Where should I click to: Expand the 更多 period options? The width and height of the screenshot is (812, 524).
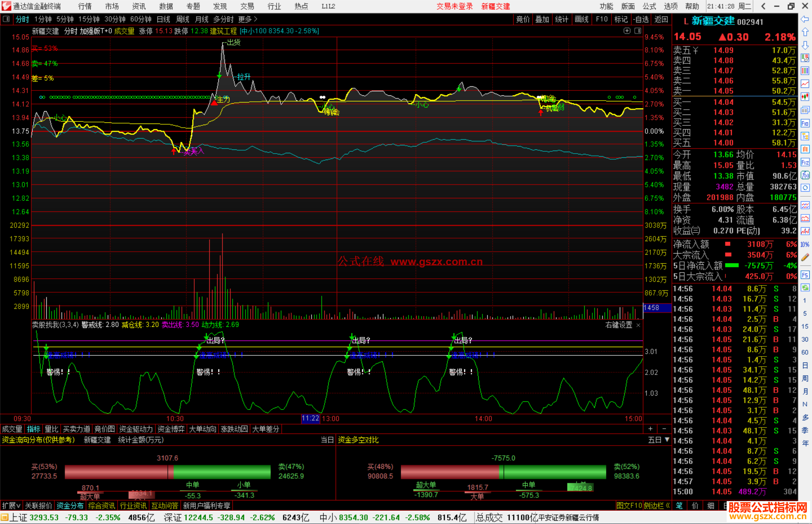[248, 19]
